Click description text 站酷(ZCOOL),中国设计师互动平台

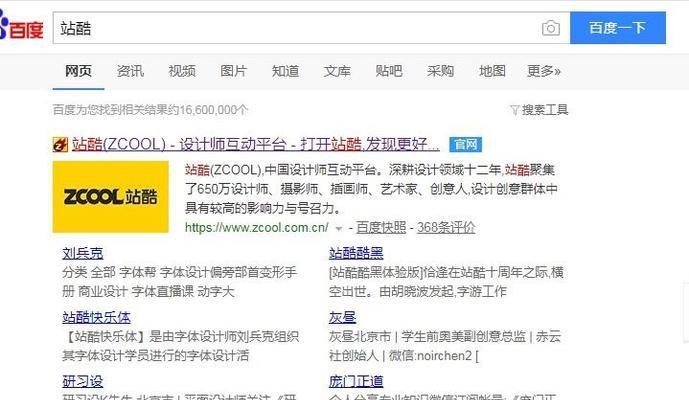[280, 170]
